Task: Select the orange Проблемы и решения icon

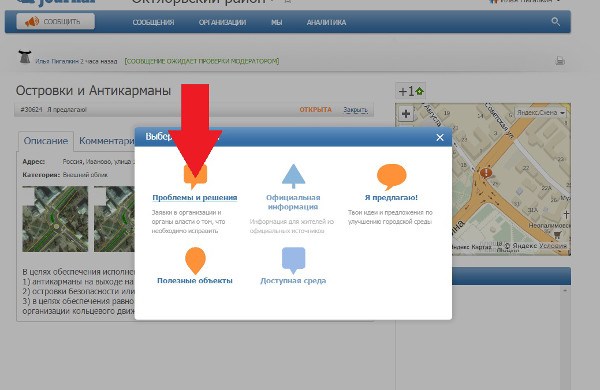Action: coord(195,176)
